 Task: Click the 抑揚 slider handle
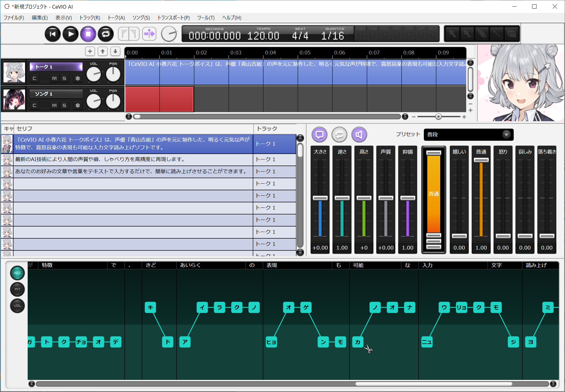click(408, 198)
